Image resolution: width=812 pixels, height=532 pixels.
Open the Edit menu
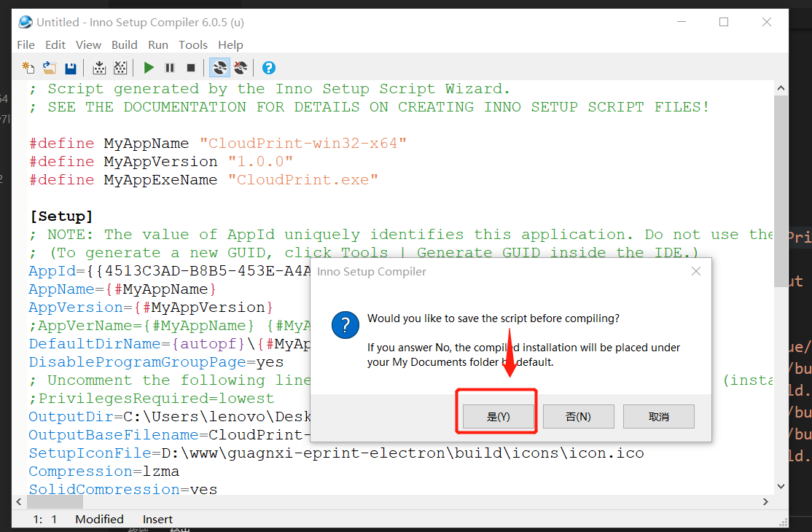pyautogui.click(x=55, y=45)
